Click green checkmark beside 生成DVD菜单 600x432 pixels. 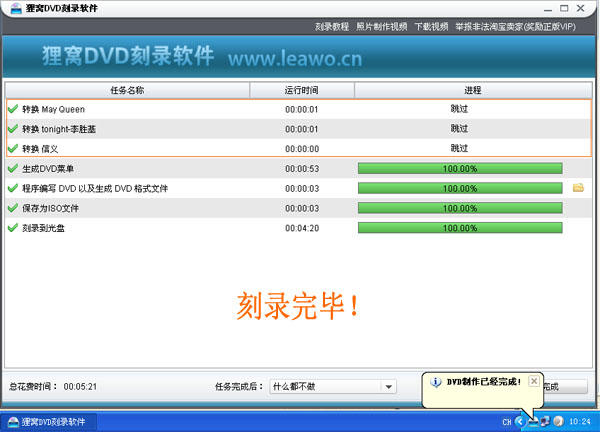coord(13,168)
